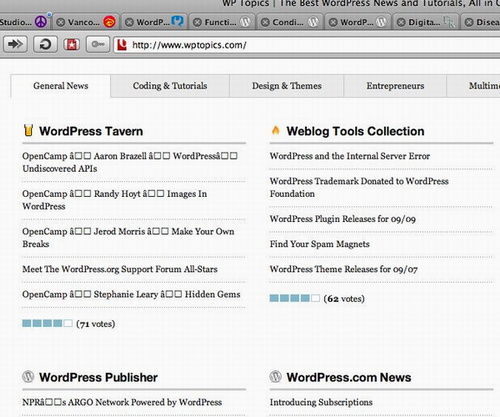Click WordPress logo on Condi... tab
The image size is (500, 417).
(313, 22)
